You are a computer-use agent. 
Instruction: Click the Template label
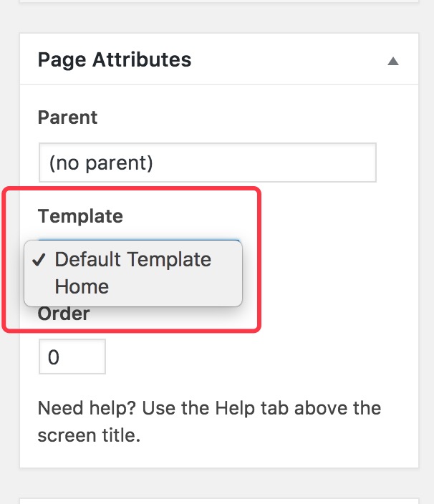[x=80, y=215]
